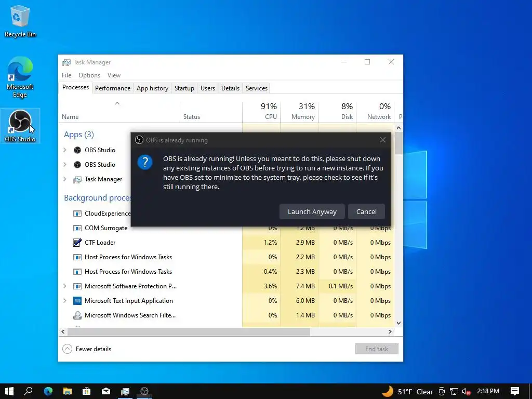Click the blue question mark dialog icon

(x=145, y=162)
